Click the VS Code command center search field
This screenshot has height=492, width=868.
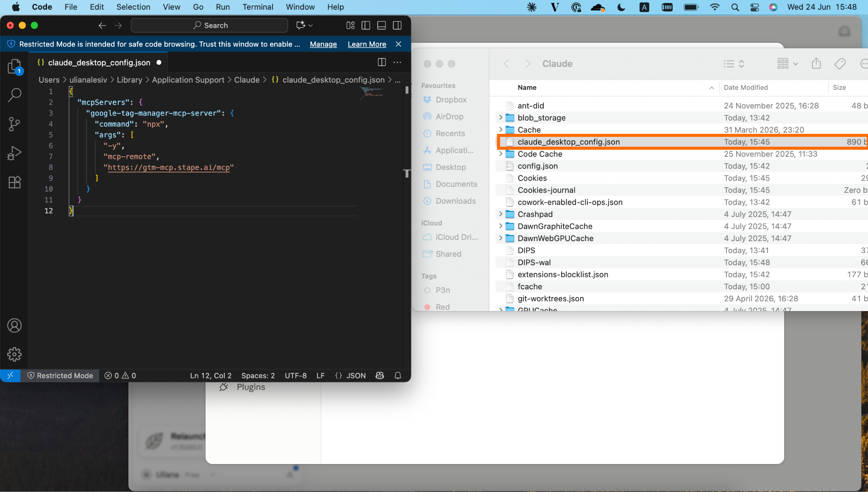pos(209,25)
